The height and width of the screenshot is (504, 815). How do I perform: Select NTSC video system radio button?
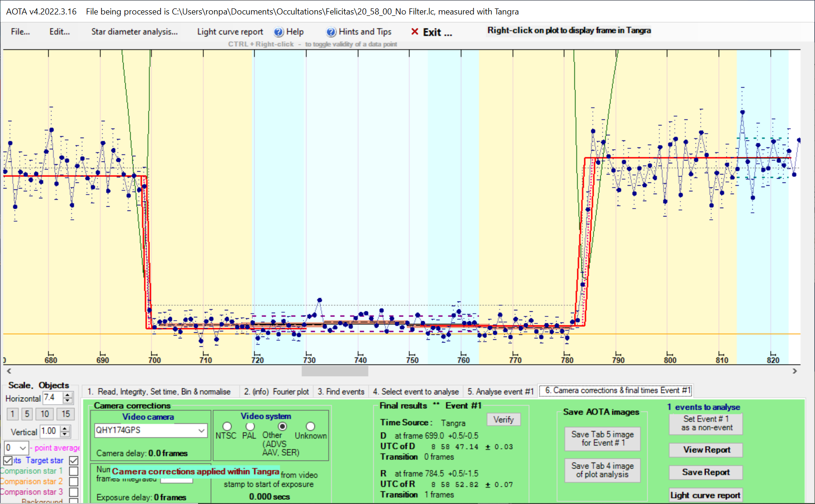tap(227, 427)
